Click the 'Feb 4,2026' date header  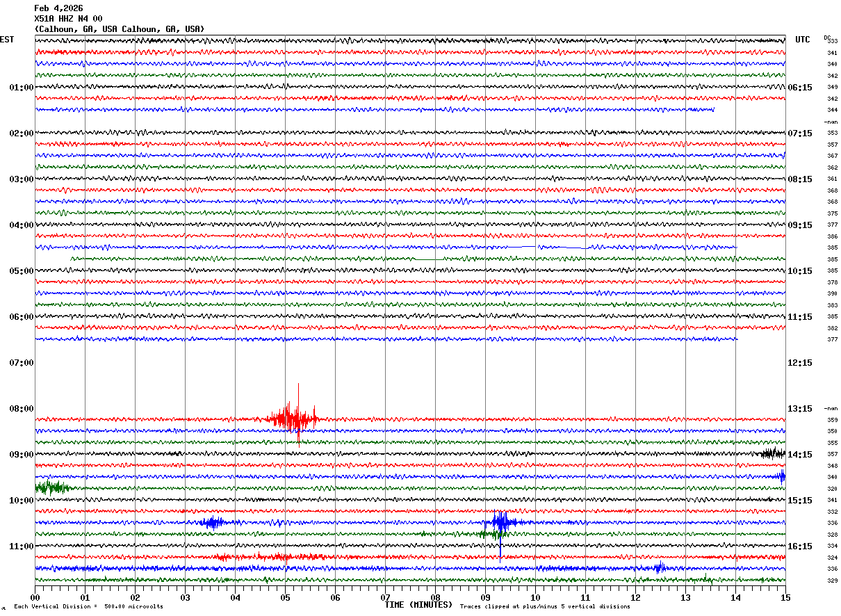(x=58, y=8)
